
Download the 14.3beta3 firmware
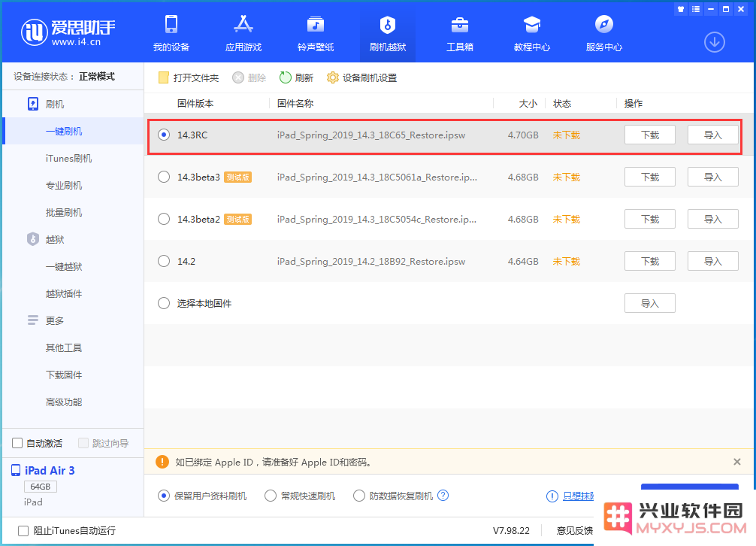coord(649,177)
